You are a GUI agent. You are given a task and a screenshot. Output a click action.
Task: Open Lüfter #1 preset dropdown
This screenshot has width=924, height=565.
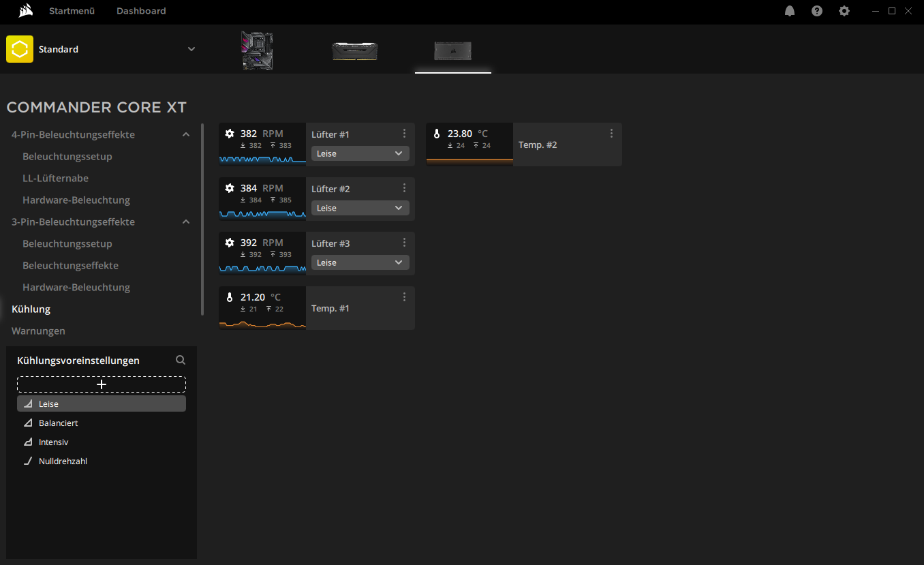point(360,153)
